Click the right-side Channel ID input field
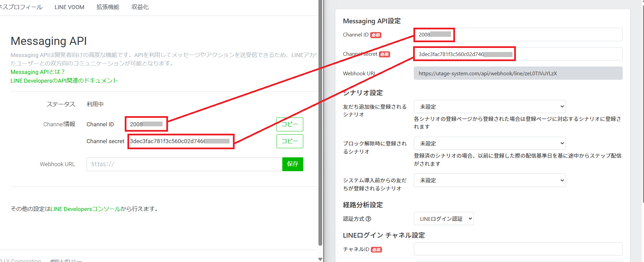The image size is (644, 262). point(538,34)
